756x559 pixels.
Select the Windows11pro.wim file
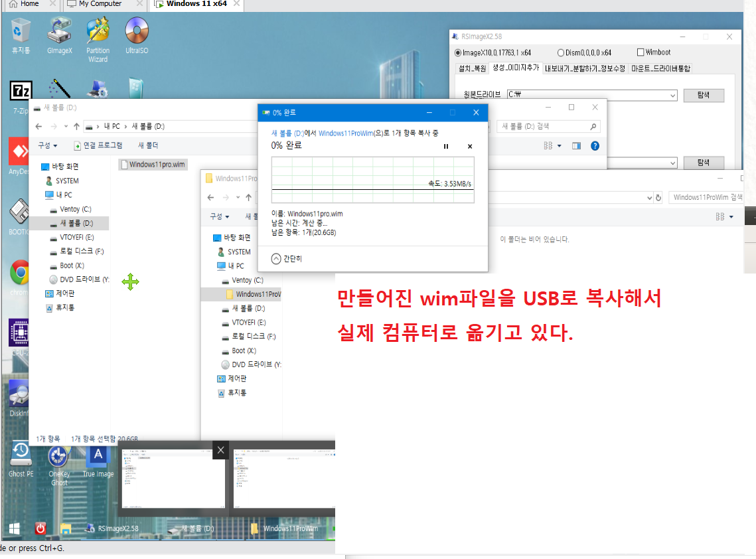click(153, 165)
